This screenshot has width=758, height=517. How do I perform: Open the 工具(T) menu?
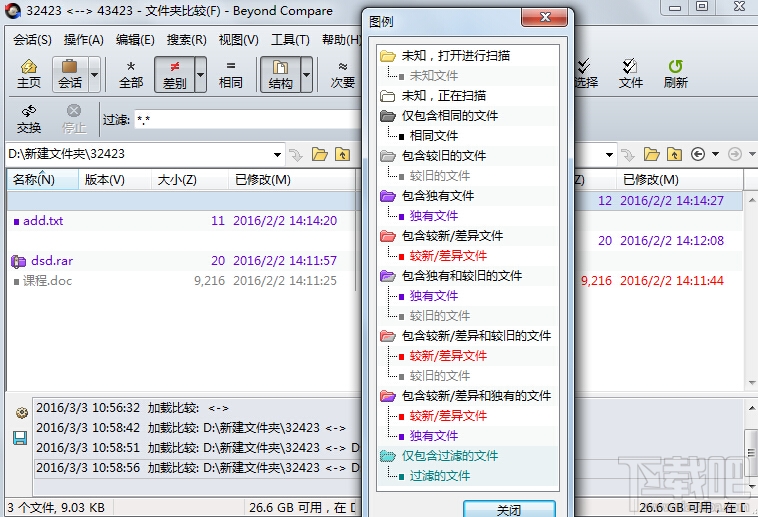290,40
